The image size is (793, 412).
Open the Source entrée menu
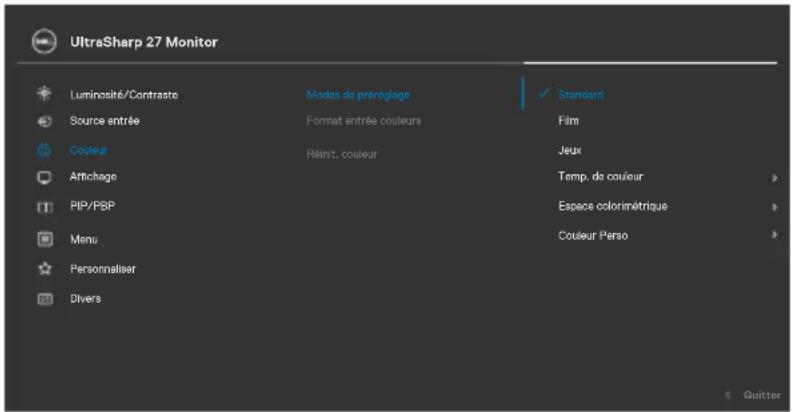coord(105,121)
